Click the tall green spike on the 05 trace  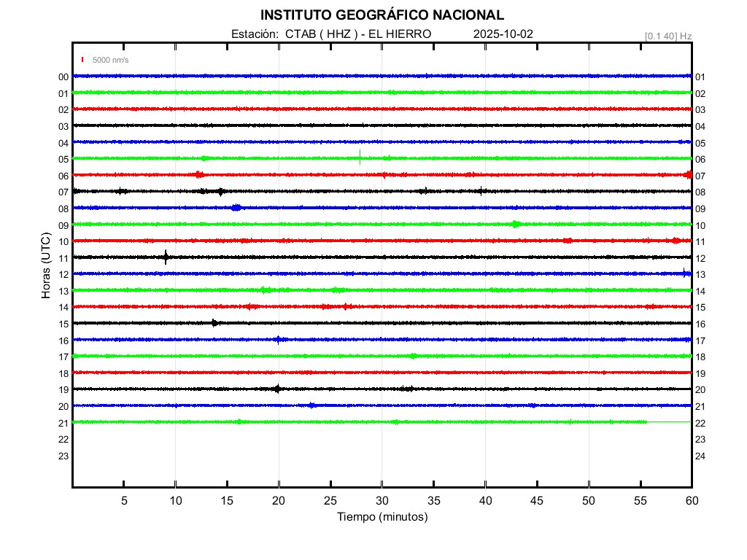360,157
